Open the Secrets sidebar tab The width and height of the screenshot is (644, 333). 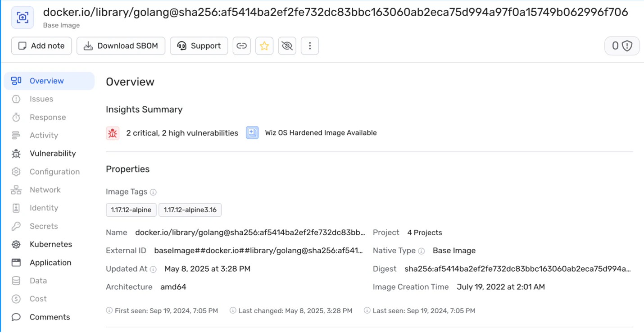(x=49, y=226)
